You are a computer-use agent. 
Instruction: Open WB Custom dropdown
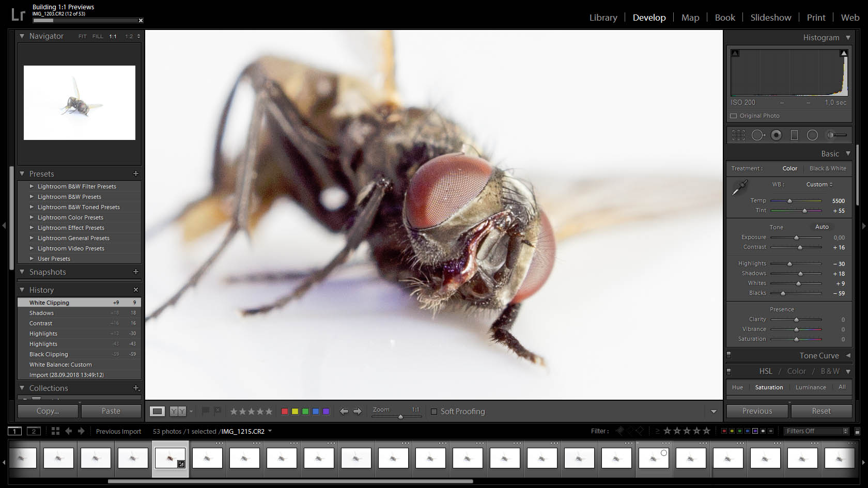[x=819, y=184]
